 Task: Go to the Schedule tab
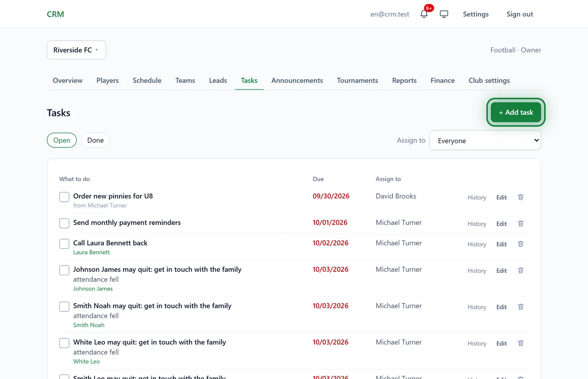point(147,80)
